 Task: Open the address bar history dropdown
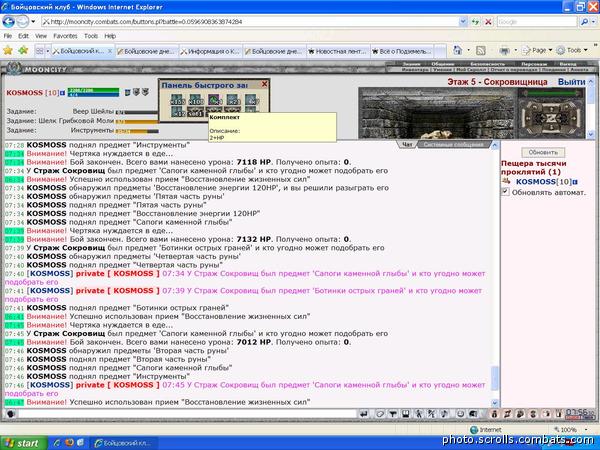tap(463, 22)
